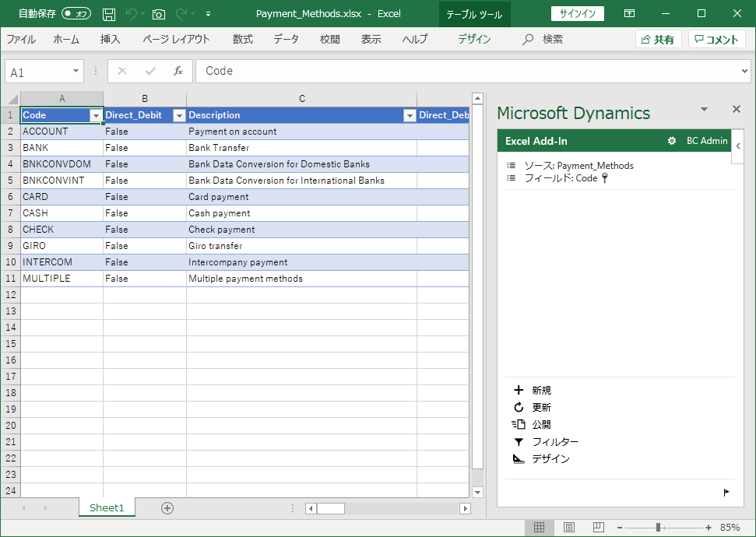Click the cancel X formula bar icon
This screenshot has width=756, height=537.
(x=122, y=72)
